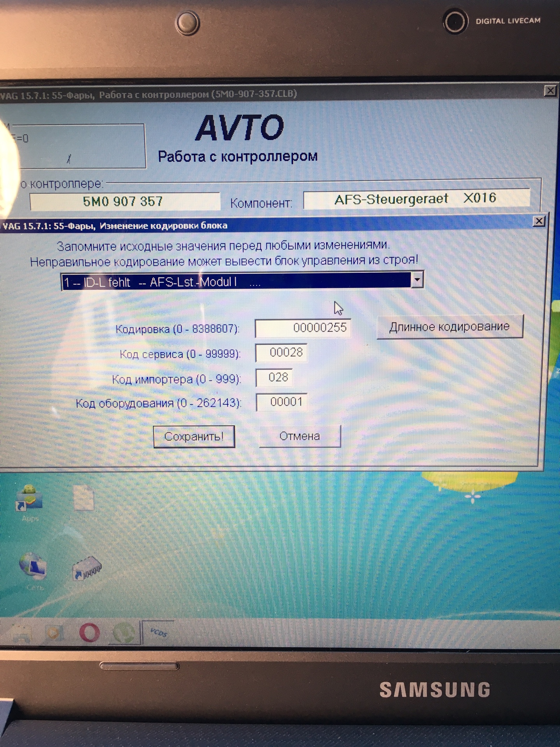Viewport: 560px width, 747px height.
Task: Open the Apps desktop shortcut
Action: tap(29, 499)
